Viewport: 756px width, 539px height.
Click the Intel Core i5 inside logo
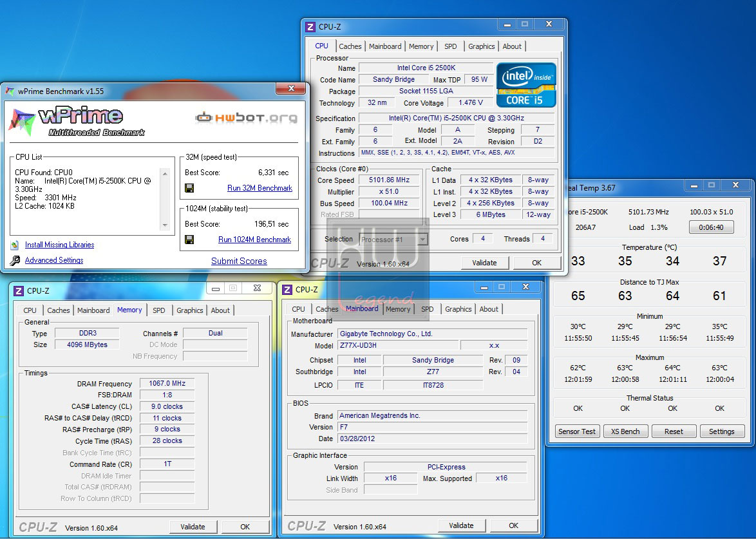(x=526, y=85)
